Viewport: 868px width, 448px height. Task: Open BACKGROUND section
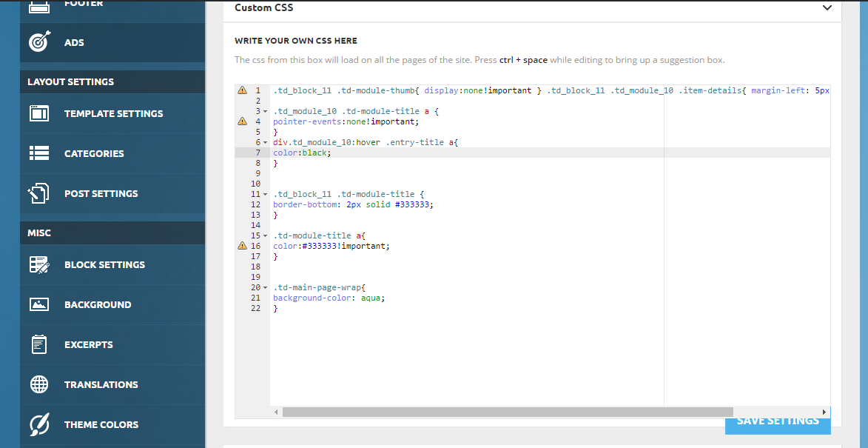click(112, 304)
